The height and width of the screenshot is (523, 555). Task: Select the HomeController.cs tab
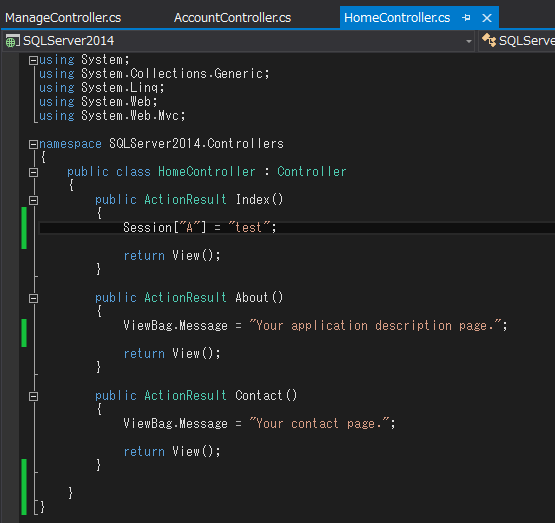(397, 18)
